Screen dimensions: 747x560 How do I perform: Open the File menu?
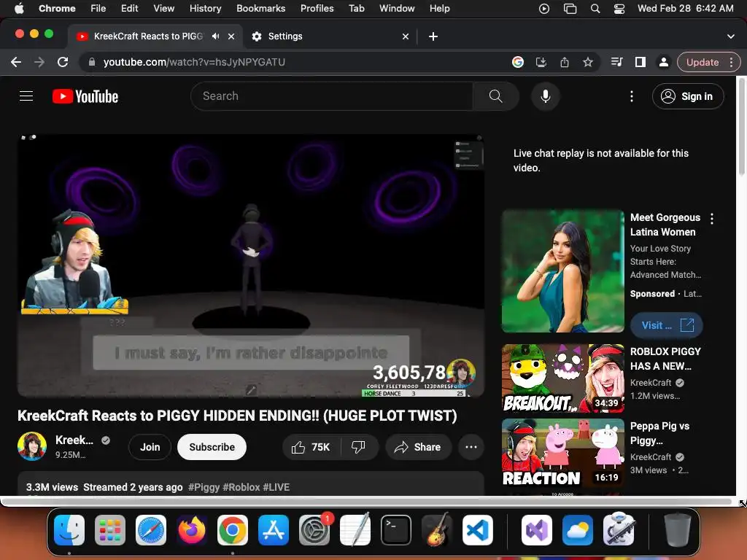(x=98, y=8)
